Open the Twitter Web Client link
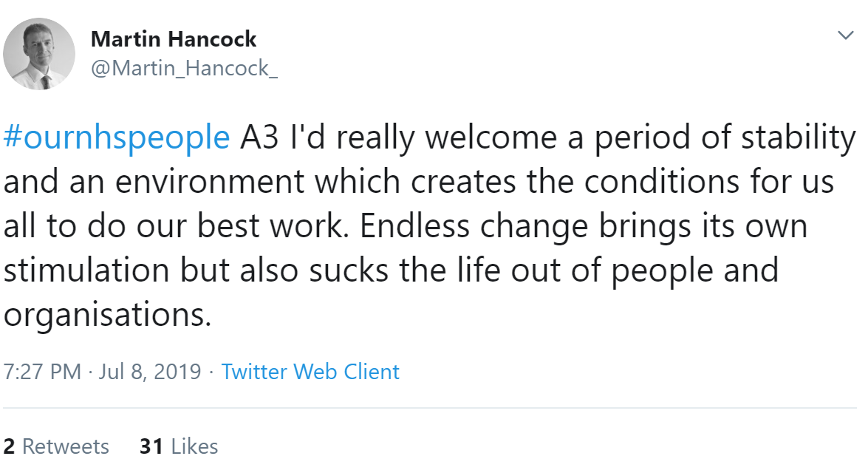This screenshot has height=473, width=868. point(310,371)
